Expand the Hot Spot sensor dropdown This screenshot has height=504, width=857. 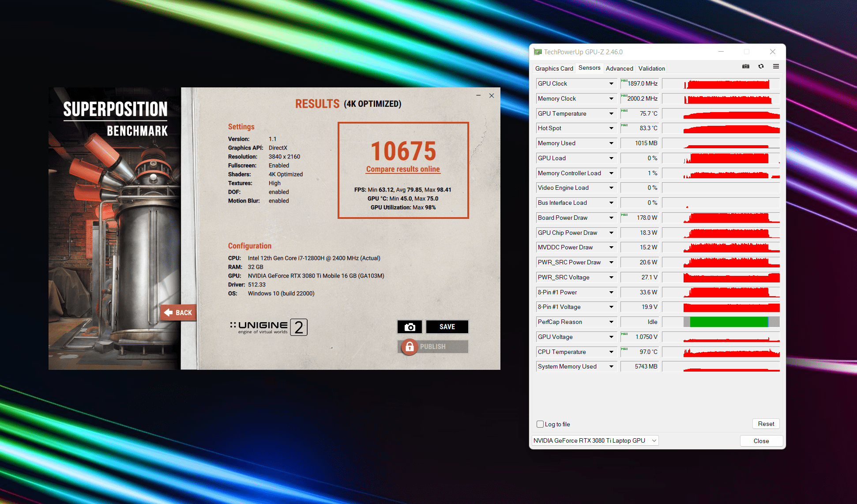coord(611,128)
